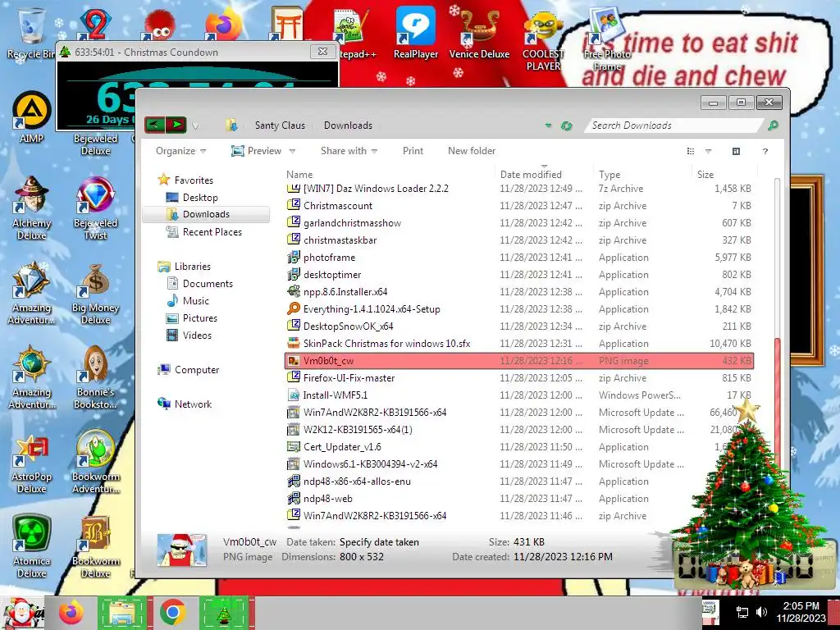Expand the Preview button dropdown arrow
This screenshot has height=630, width=840.
293,151
